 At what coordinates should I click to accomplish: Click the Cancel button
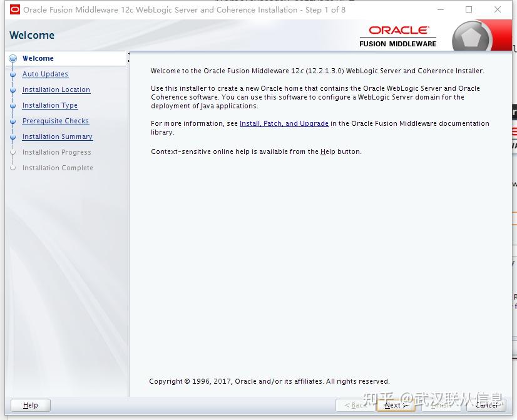coord(487,405)
